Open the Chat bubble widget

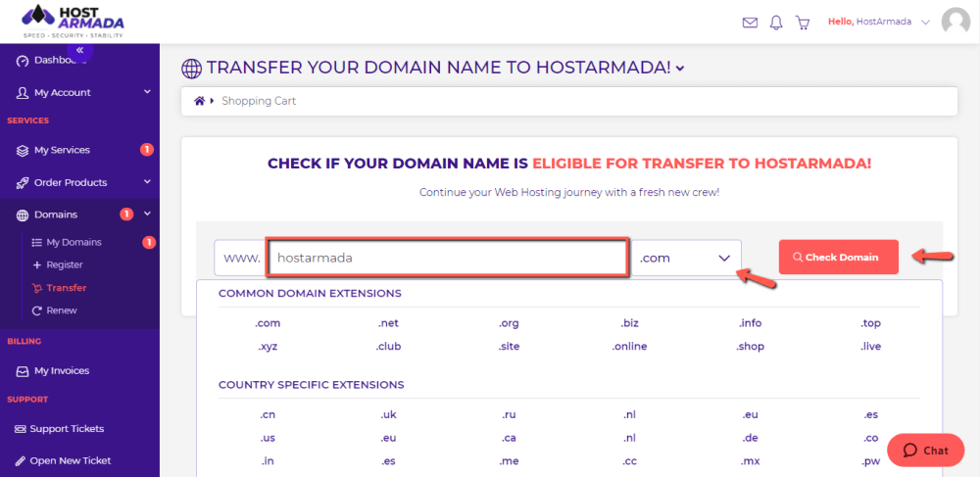926,451
